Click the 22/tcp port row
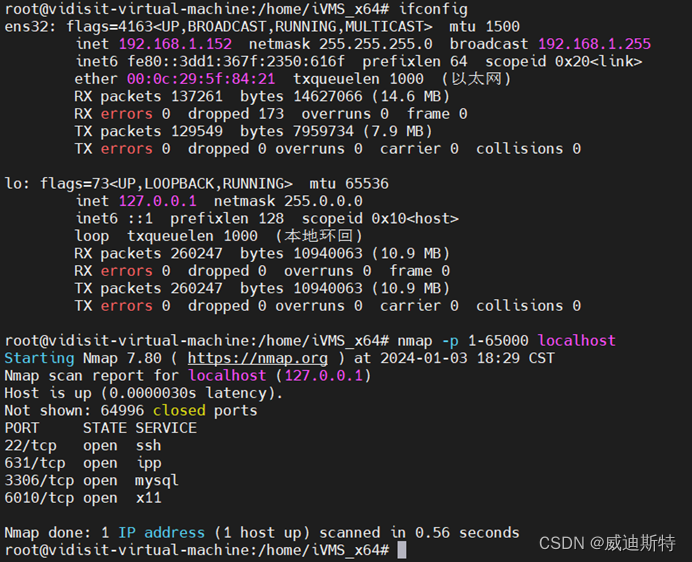692x562 pixels. [x=83, y=445]
